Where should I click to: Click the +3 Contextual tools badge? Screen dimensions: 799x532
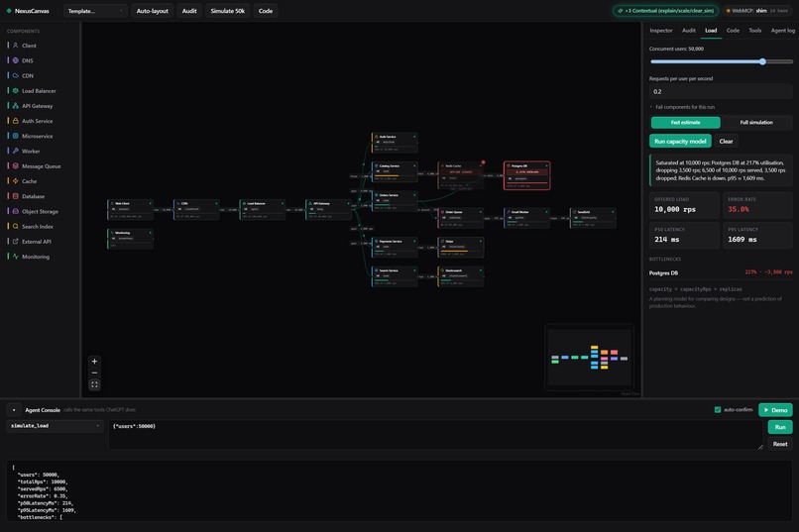pyautogui.click(x=665, y=11)
